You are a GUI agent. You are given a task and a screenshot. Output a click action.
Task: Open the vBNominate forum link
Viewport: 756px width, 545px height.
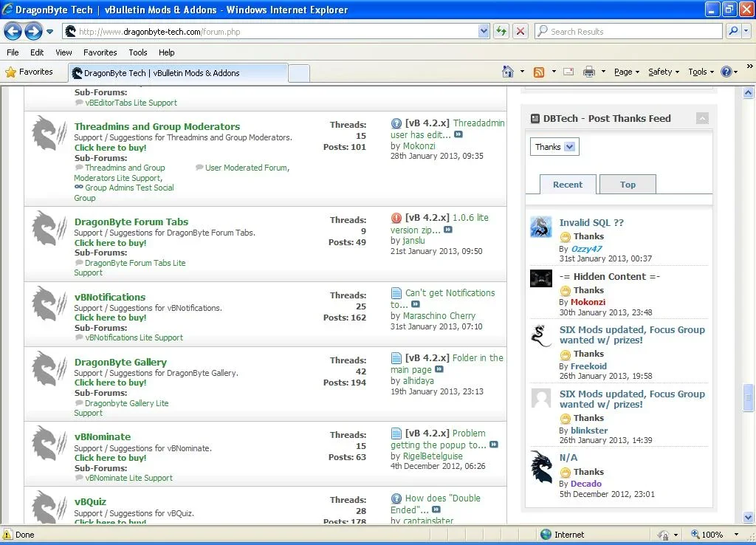point(103,437)
